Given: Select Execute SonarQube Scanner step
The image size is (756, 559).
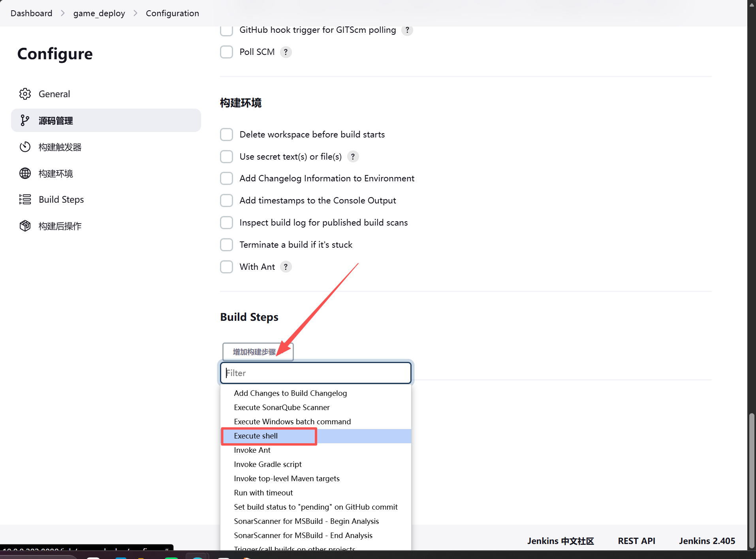Looking at the screenshot, I should [x=316, y=408].
